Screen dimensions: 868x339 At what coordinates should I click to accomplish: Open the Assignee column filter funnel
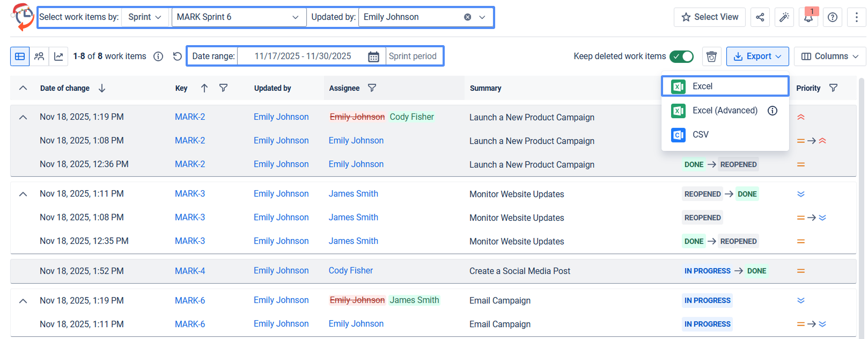click(x=372, y=88)
